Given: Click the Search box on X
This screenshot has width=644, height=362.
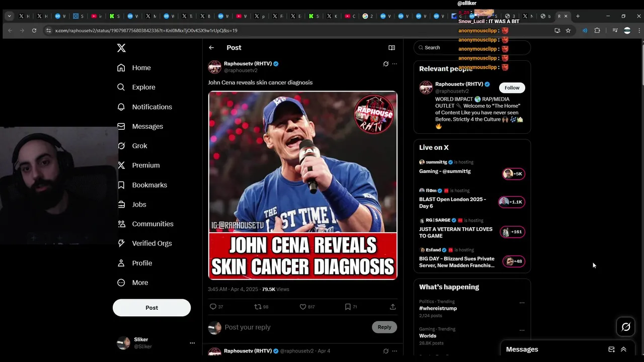Looking at the screenshot, I should click(472, 48).
